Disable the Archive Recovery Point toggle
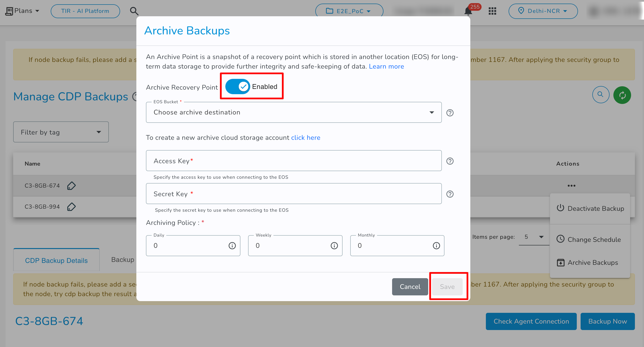Viewport: 644px width, 347px height. (x=237, y=87)
